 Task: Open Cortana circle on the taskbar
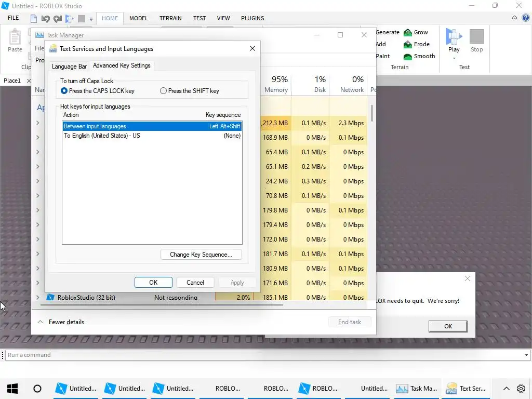(x=37, y=389)
